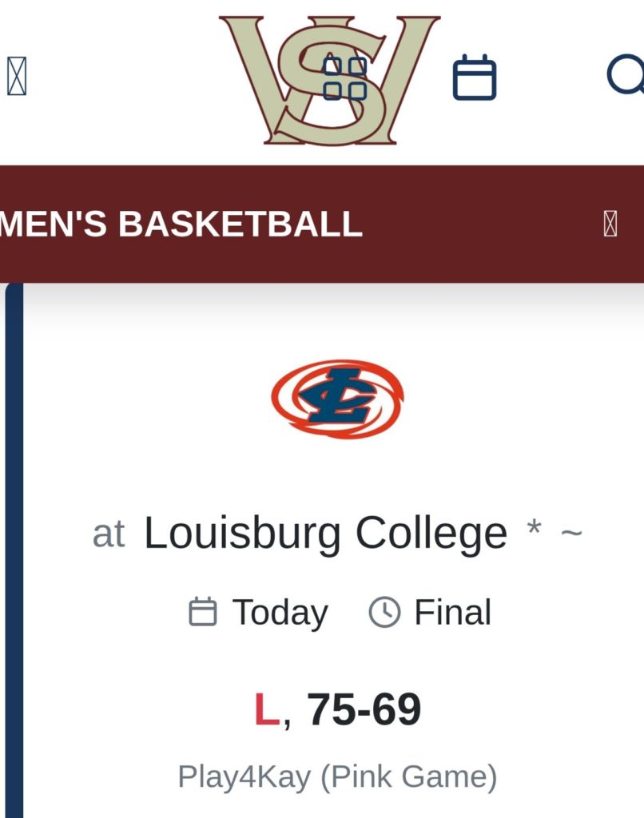644x818 pixels.
Task: Open the MEN'S BASKETBALL sport title
Action: (181, 224)
